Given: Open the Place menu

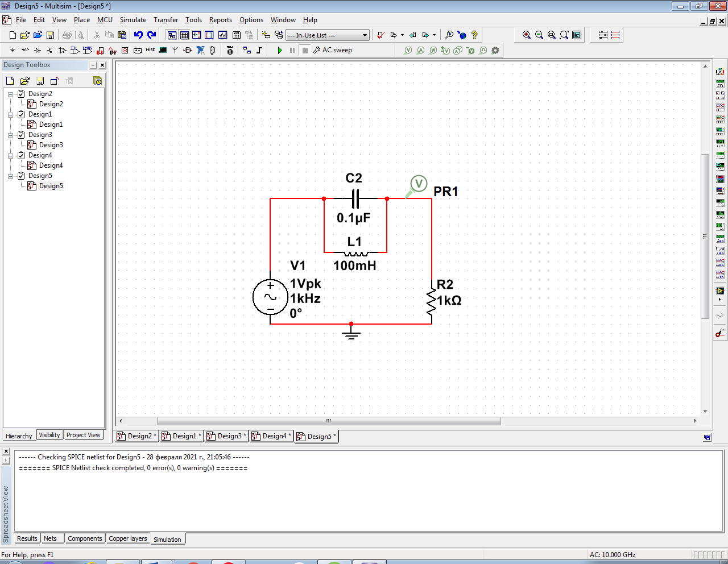Looking at the screenshot, I should [82, 20].
